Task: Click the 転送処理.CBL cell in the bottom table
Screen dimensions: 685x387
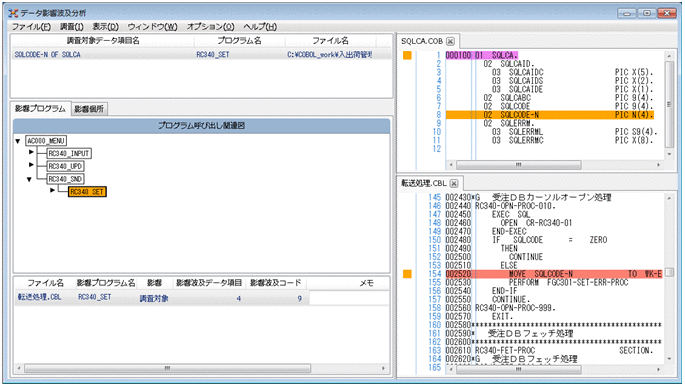Action: [39, 297]
